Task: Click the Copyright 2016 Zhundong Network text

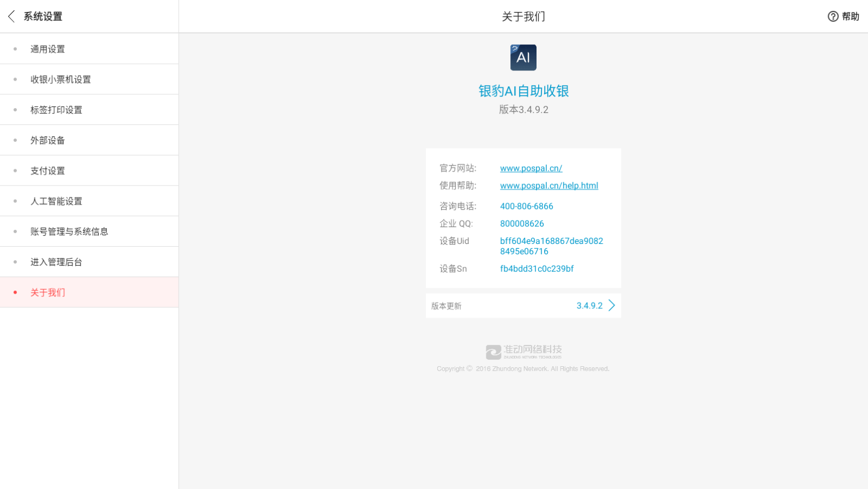Action: (x=523, y=369)
